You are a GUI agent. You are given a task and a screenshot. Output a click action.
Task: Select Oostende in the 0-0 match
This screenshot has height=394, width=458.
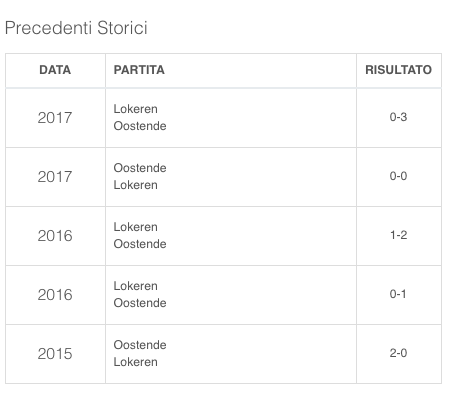coord(140,168)
